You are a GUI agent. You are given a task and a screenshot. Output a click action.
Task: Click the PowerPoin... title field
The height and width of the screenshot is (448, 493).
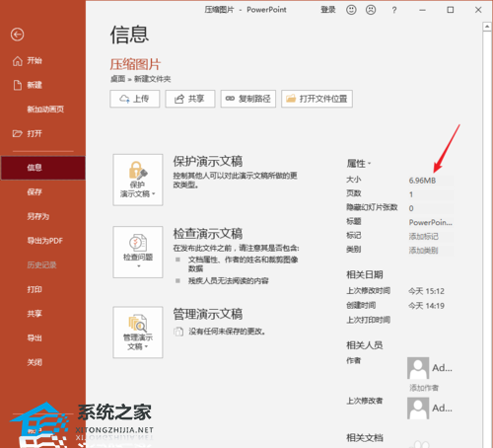point(431,223)
